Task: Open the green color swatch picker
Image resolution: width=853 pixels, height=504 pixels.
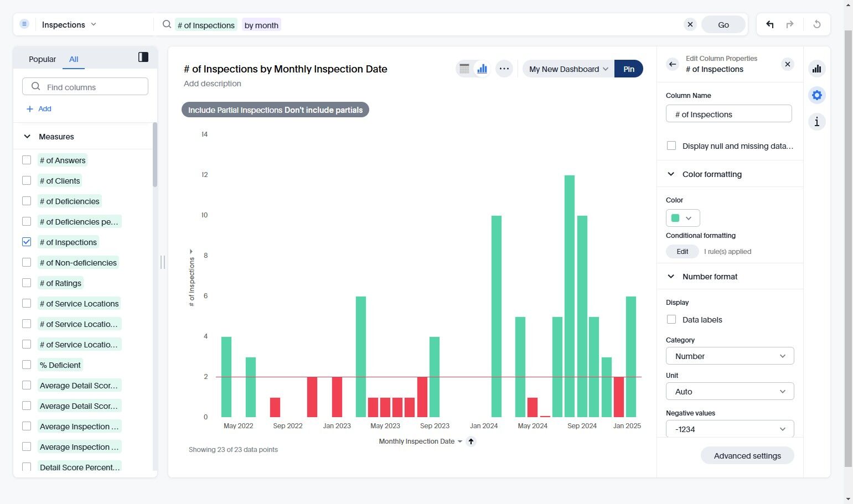Action: (x=683, y=218)
